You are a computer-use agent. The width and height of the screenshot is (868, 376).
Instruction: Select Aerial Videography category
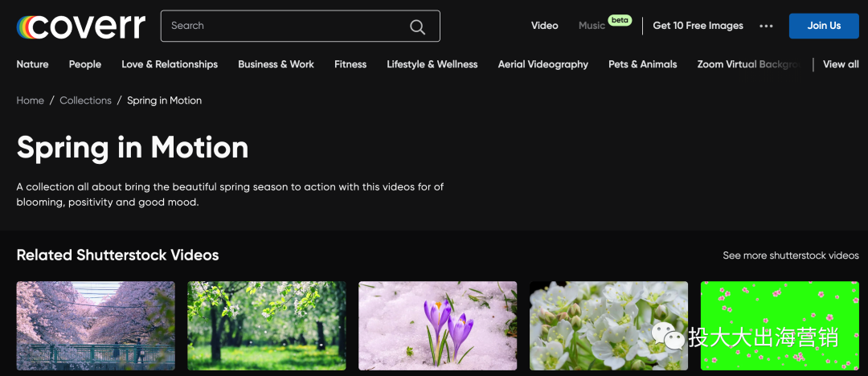(543, 64)
